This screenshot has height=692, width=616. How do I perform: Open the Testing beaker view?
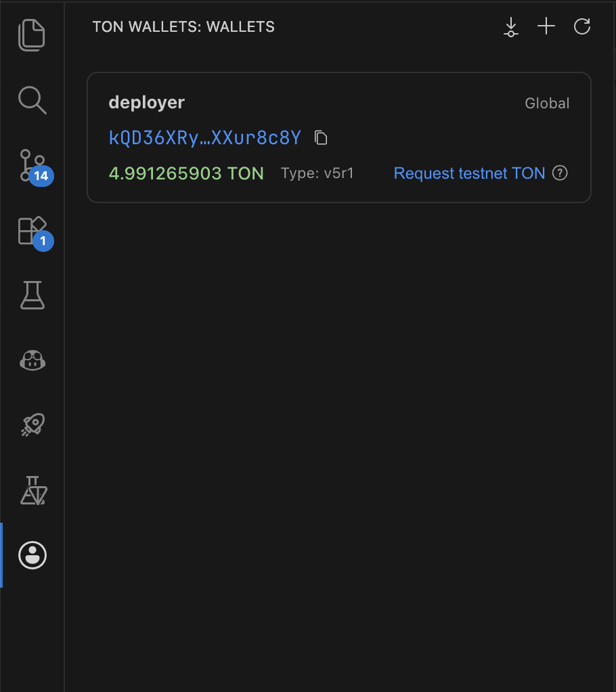coord(32,295)
